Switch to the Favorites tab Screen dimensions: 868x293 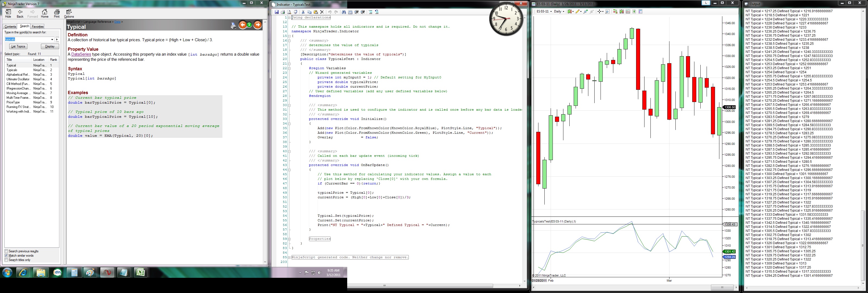tap(37, 26)
